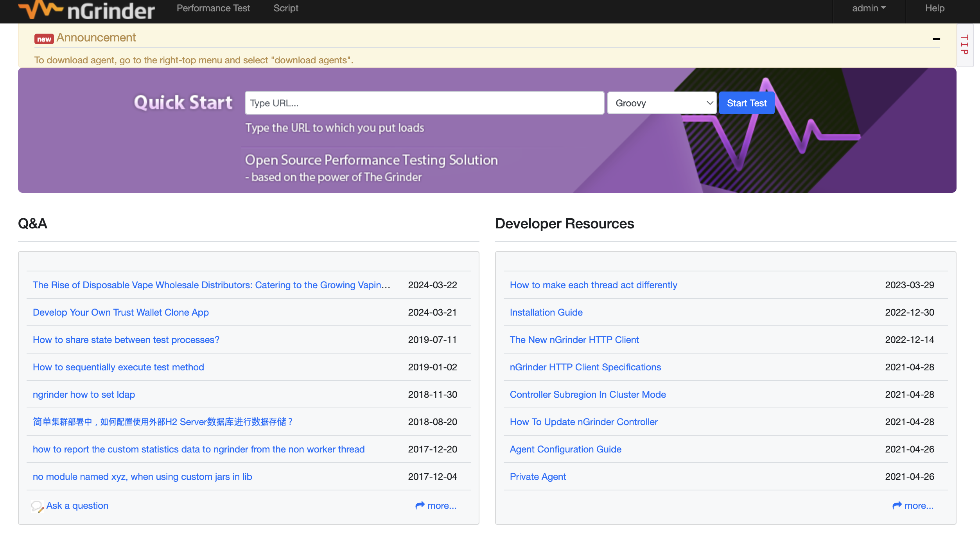The width and height of the screenshot is (980, 553).
Task: Click the nGrinder logo icon
Action: [41, 9]
